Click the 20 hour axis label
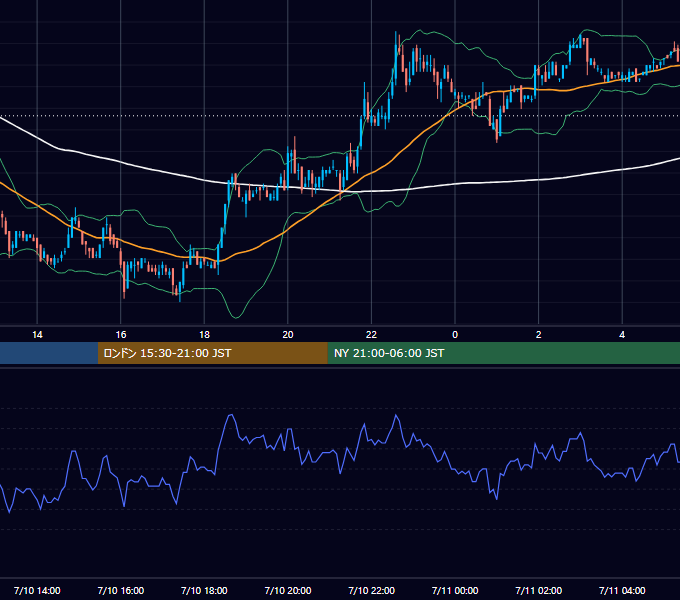 (x=288, y=335)
